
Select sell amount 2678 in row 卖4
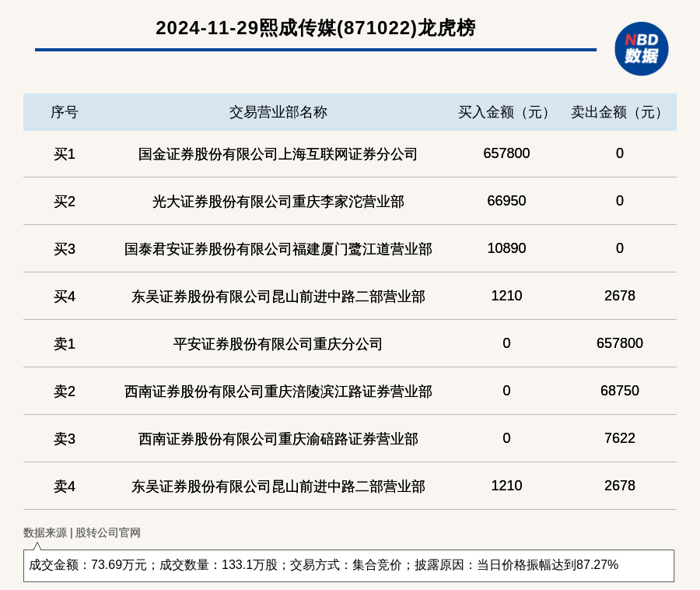pyautogui.click(x=620, y=486)
